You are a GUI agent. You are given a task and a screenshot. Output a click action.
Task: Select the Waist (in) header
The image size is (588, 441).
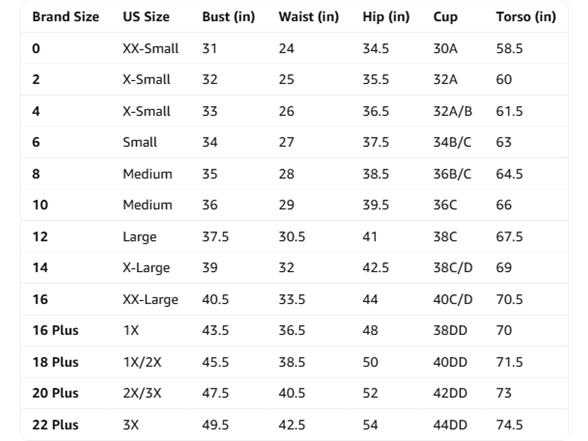click(309, 17)
